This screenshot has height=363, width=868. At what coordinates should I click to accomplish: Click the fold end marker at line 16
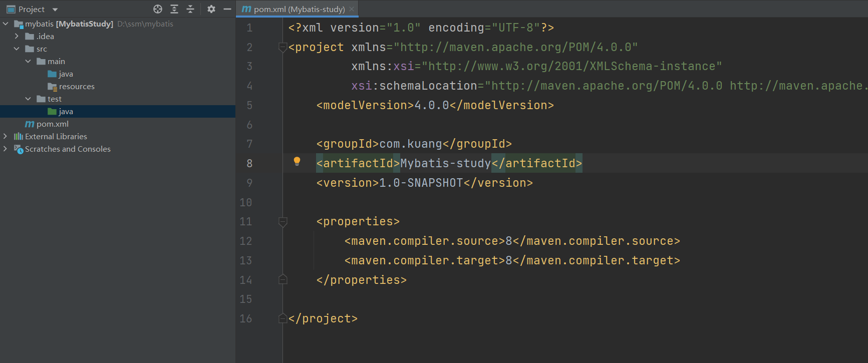283,318
